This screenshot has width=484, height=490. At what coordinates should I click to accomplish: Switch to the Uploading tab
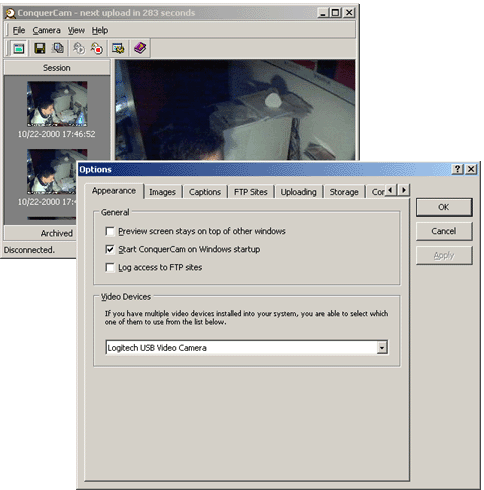point(298,192)
